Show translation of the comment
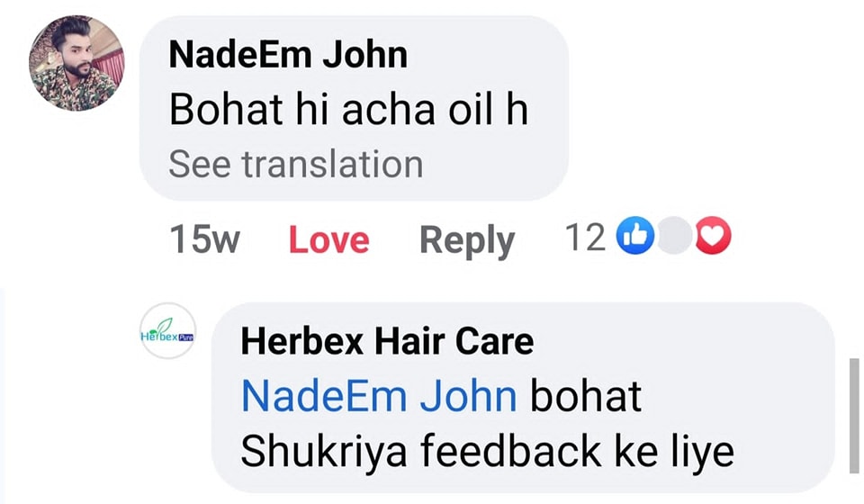864x504 pixels. 296,164
